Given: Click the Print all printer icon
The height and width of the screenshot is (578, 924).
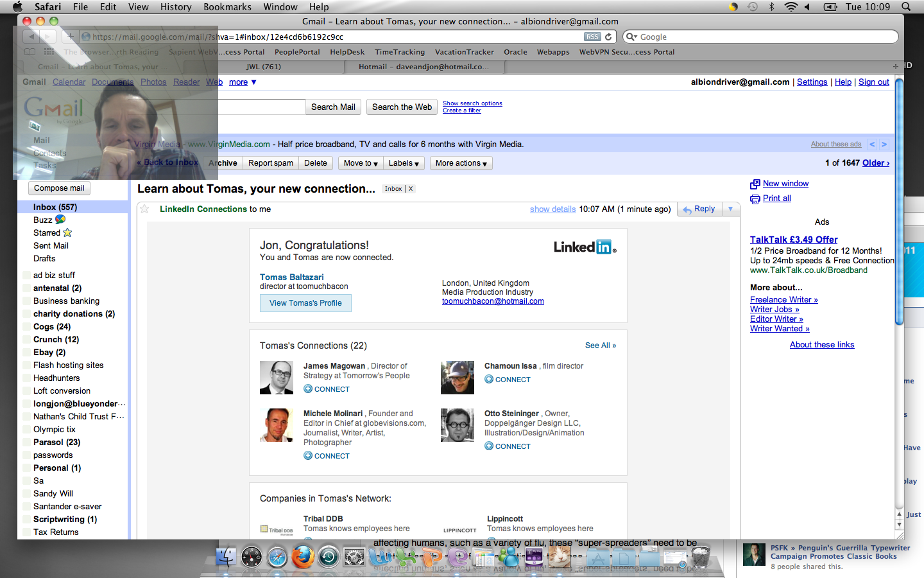Looking at the screenshot, I should 755,199.
